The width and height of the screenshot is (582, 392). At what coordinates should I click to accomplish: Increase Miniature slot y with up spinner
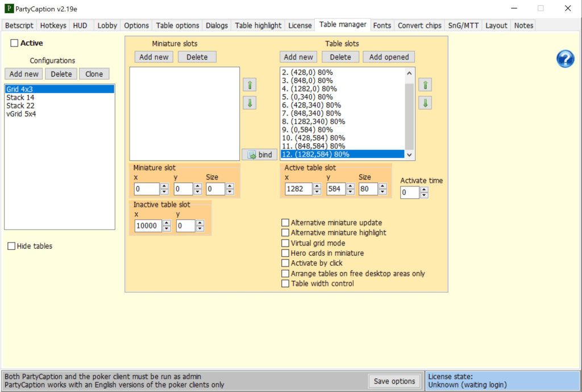[198, 186]
